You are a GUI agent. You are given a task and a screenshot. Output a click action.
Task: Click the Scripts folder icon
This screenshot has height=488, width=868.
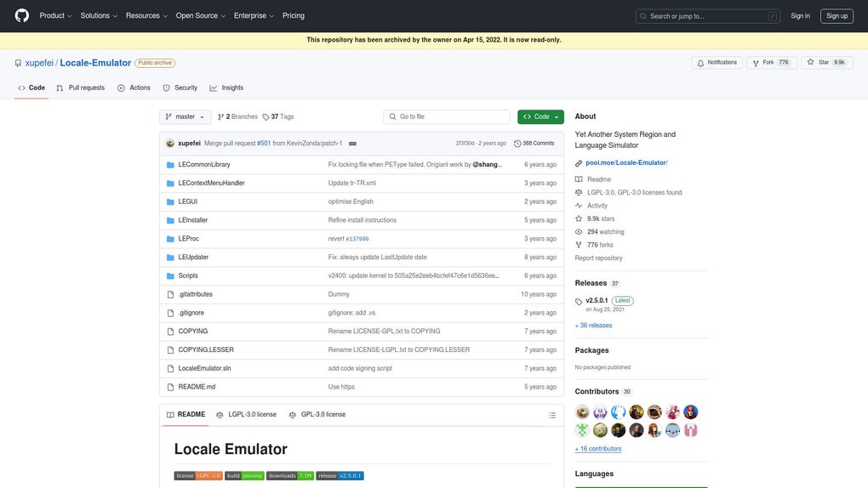170,276
